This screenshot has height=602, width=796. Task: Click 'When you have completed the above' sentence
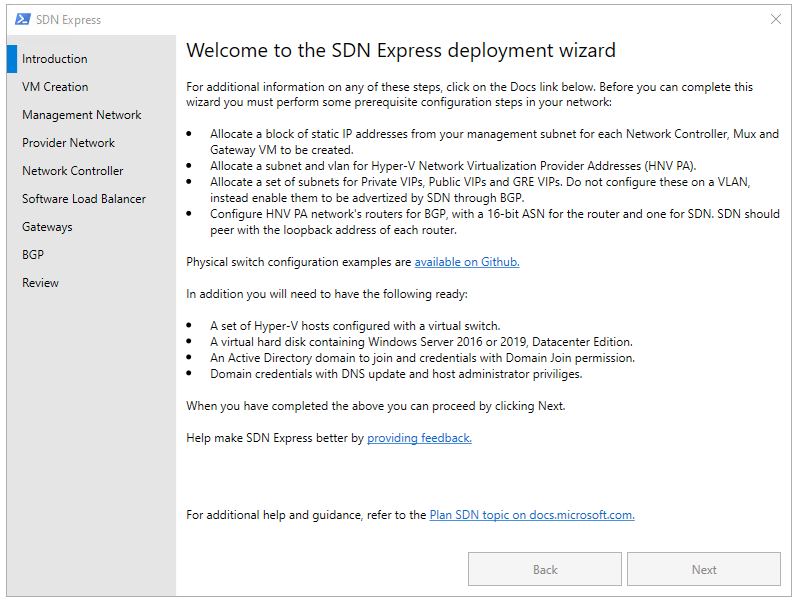pyautogui.click(x=376, y=406)
